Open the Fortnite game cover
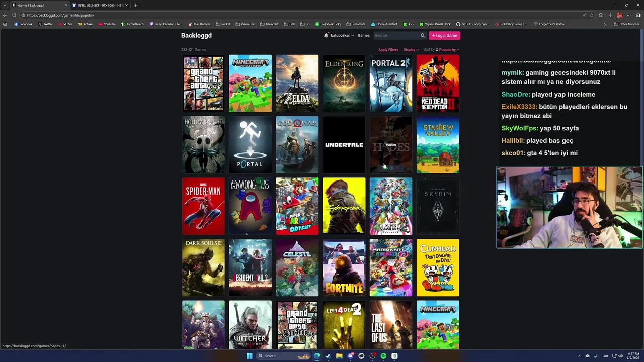Screen dimensions: 644x362 coord(344,267)
